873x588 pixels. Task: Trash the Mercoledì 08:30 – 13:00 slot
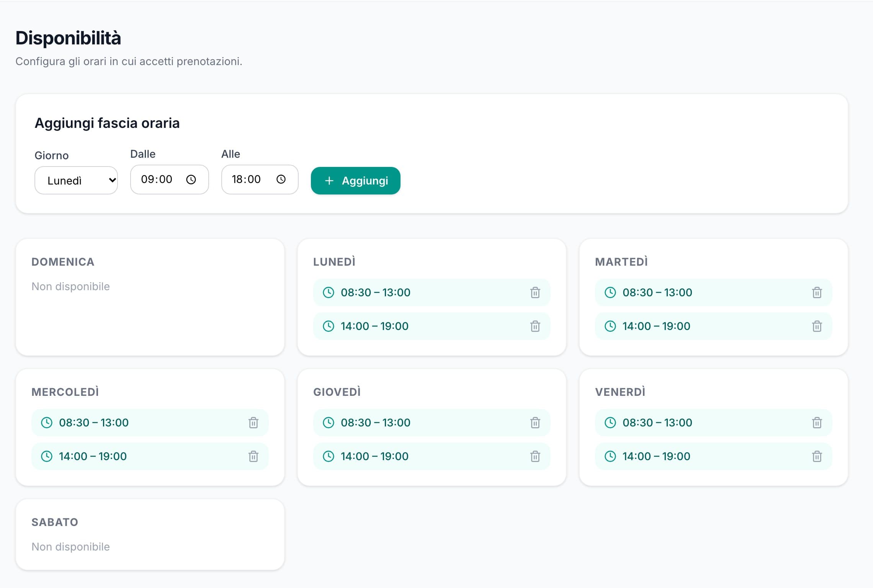pyautogui.click(x=253, y=423)
